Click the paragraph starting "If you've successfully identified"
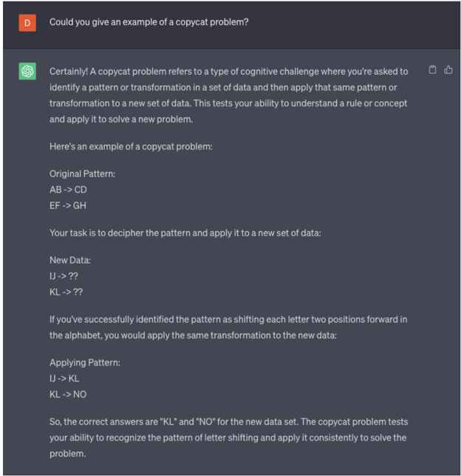Image resolution: width=461 pixels, height=476 pixels. [228, 327]
